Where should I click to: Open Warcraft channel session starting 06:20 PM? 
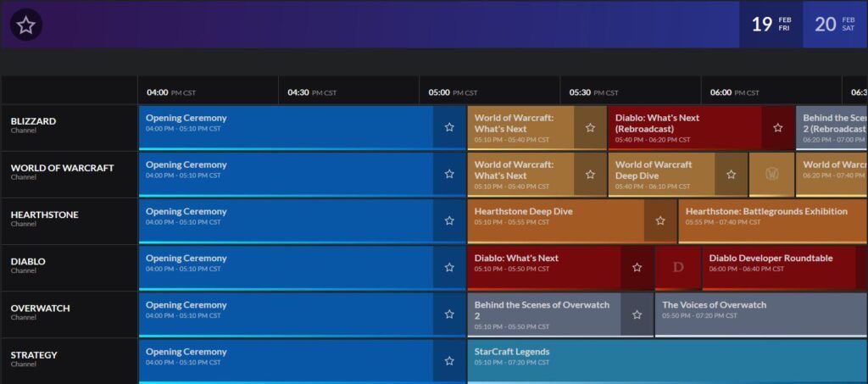coord(832,175)
